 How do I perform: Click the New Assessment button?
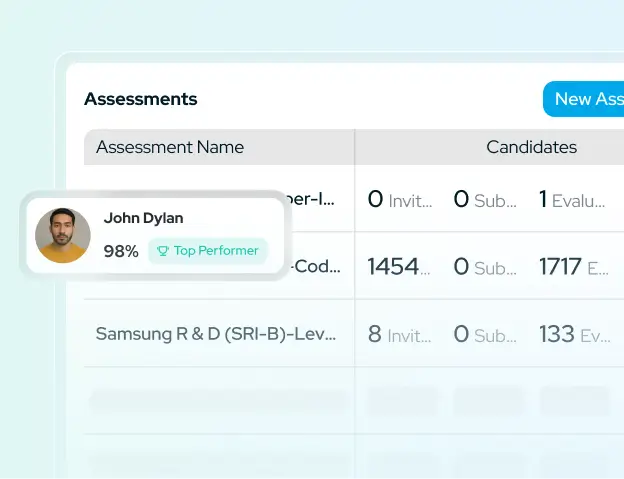583,99
